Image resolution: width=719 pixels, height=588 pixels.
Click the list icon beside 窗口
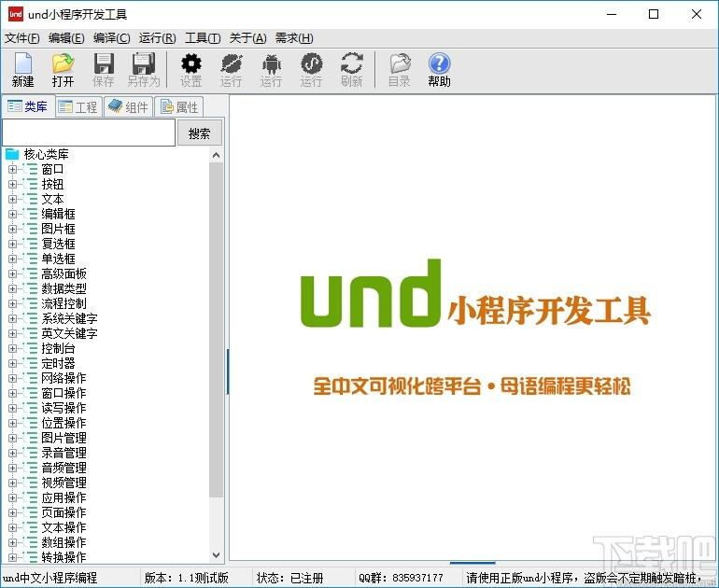(31, 169)
